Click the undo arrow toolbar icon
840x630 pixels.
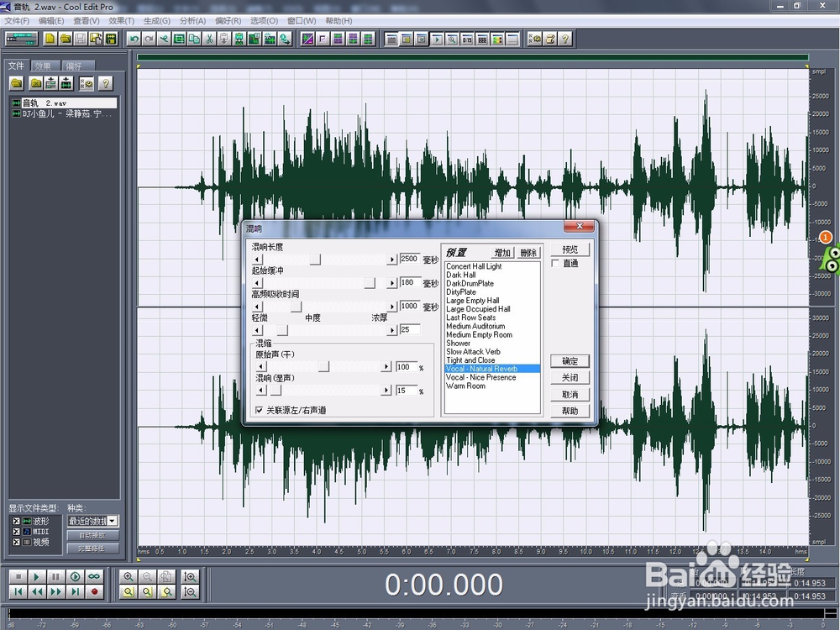click(134, 39)
